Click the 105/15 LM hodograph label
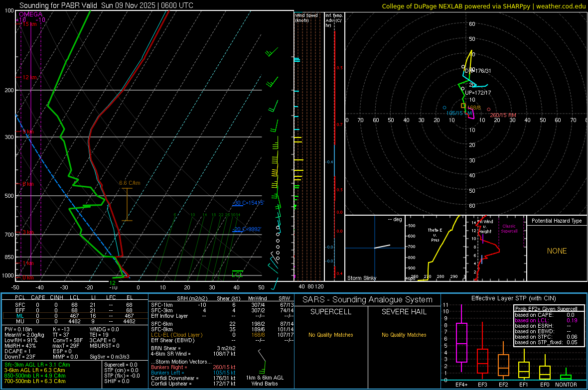 click(x=459, y=113)
